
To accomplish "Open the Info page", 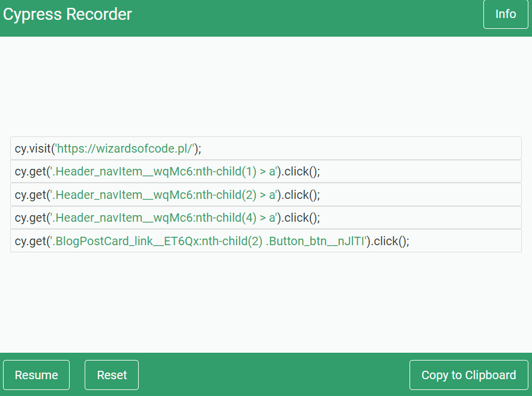I will coord(506,14).
